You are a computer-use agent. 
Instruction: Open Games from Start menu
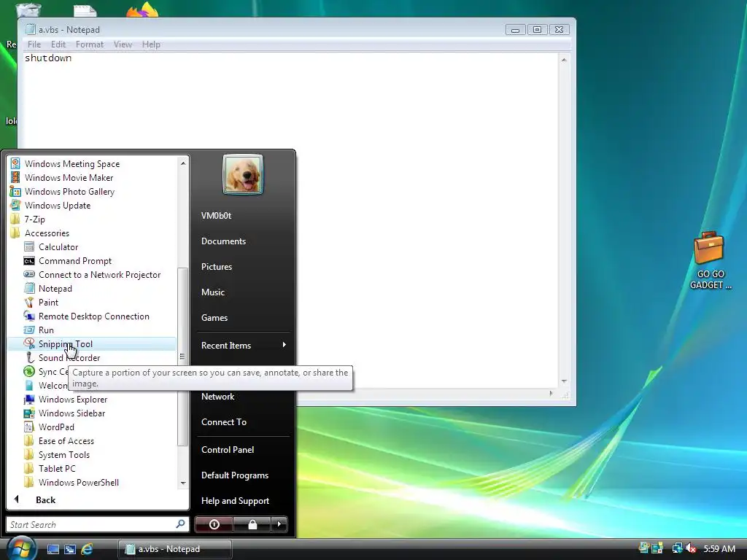(214, 318)
